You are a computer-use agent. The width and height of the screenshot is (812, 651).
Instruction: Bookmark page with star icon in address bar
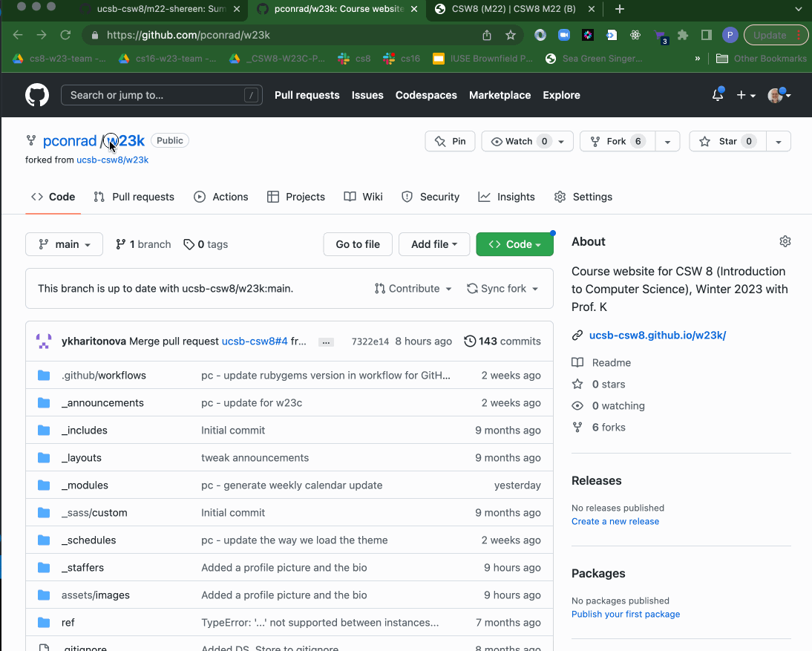[x=511, y=35]
